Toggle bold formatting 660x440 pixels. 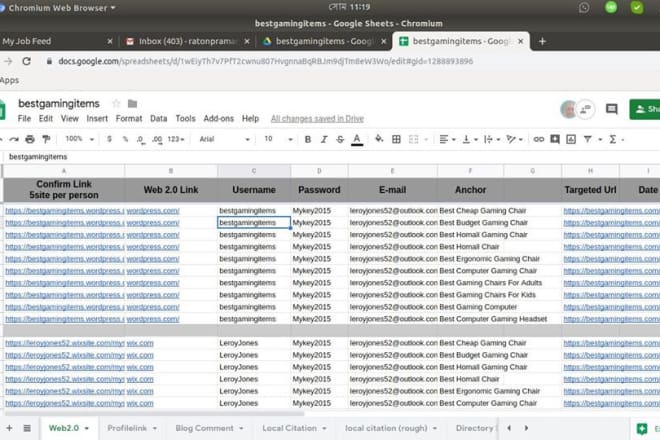point(308,139)
